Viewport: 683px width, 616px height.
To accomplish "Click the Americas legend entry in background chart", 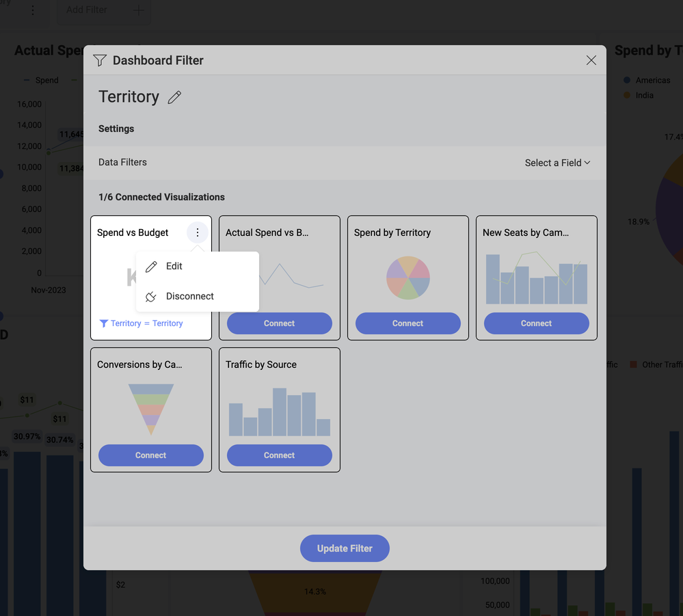I will (647, 80).
